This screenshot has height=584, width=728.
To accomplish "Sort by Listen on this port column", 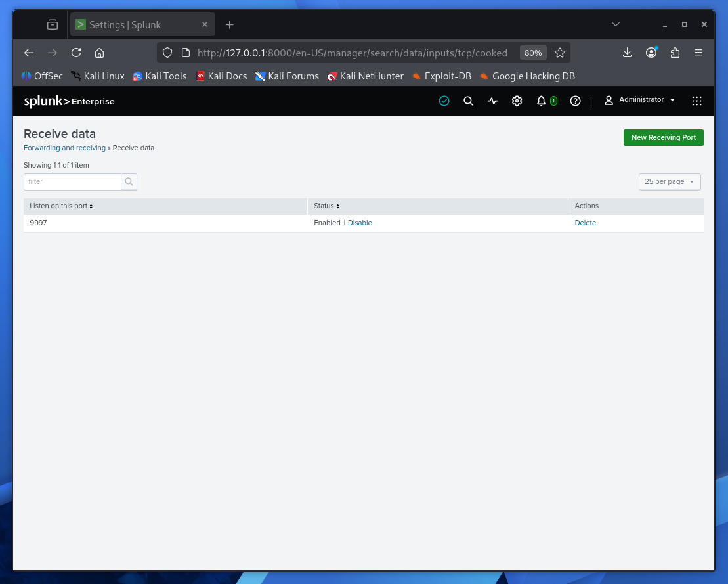I will pyautogui.click(x=61, y=206).
